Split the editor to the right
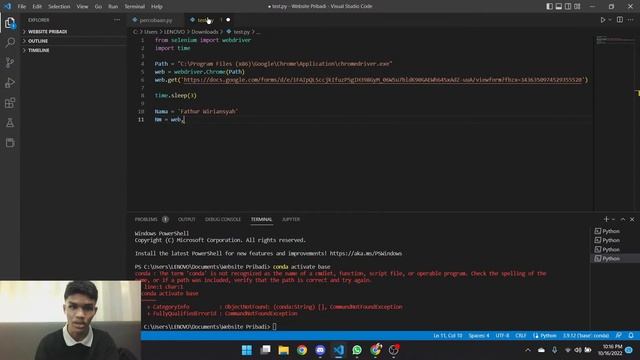This screenshot has height=360, width=640. pos(620,20)
